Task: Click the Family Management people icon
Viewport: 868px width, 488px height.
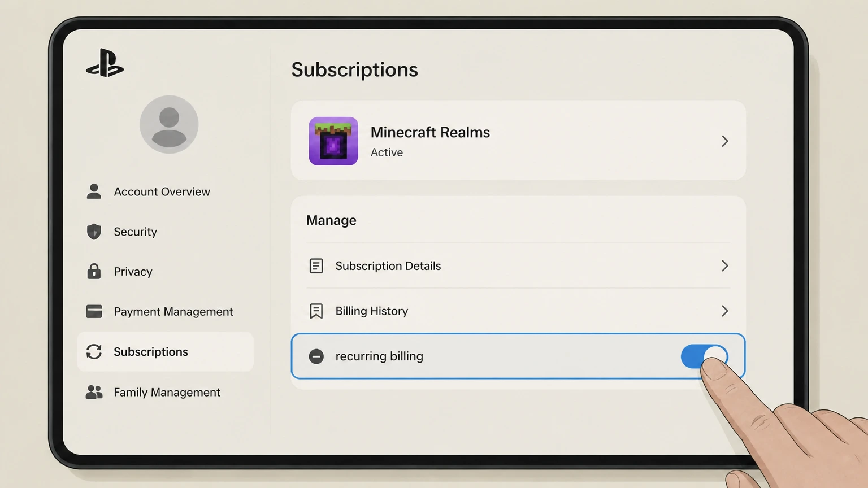Action: click(x=94, y=392)
